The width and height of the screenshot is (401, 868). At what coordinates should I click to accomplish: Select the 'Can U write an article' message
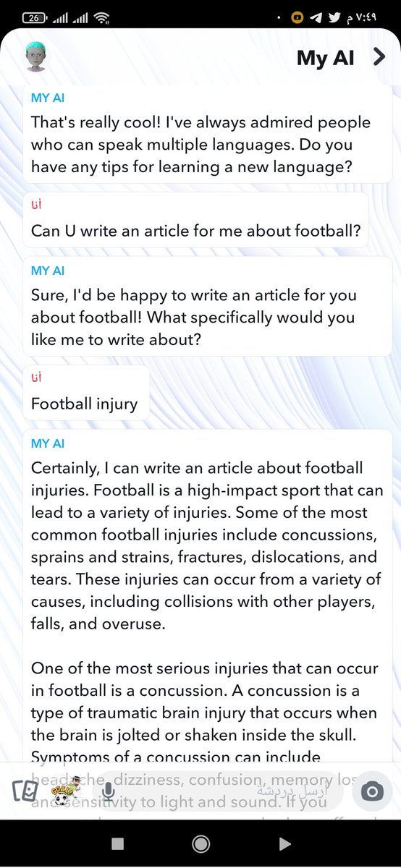[196, 221]
